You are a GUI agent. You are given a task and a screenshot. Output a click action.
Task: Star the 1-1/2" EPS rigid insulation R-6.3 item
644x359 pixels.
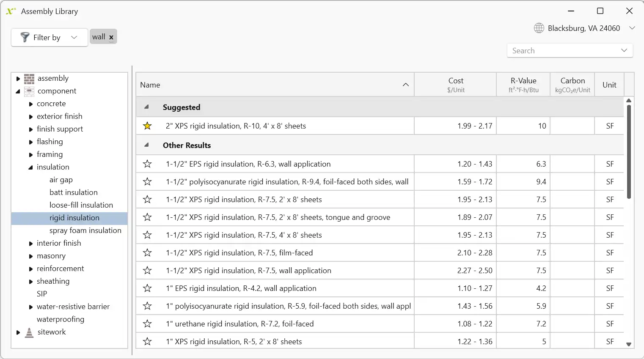click(147, 164)
